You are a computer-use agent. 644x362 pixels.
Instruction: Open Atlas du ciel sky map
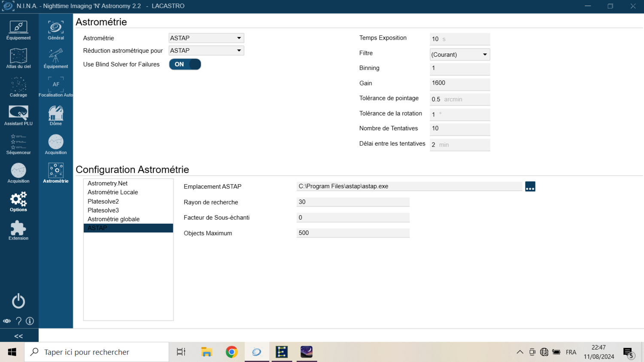18,58
